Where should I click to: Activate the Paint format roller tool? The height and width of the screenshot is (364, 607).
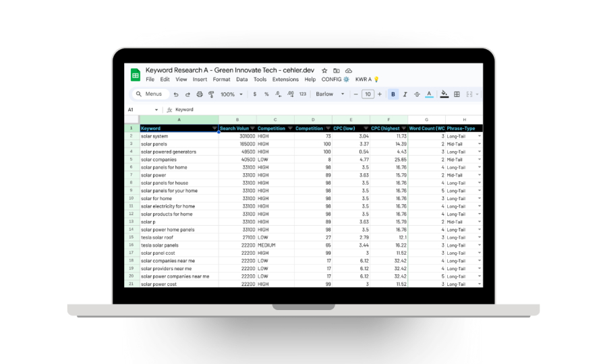(x=210, y=94)
